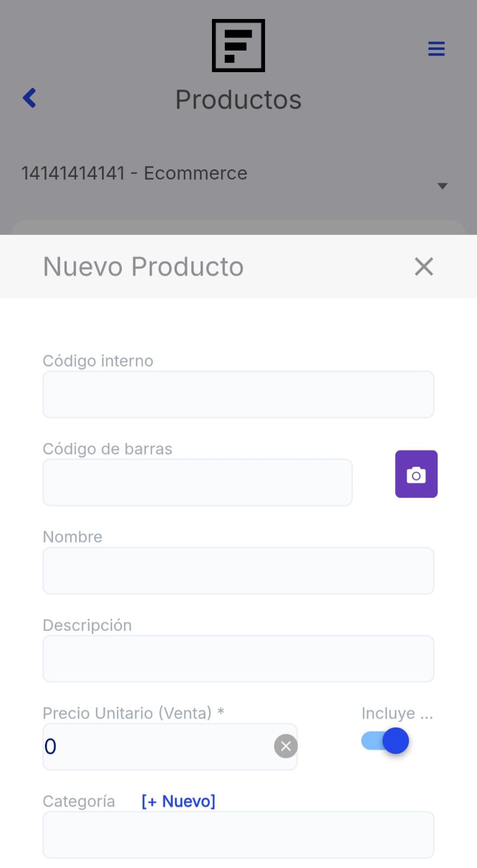Clear the unit price value
This screenshot has width=477, height=868.
[286, 746]
